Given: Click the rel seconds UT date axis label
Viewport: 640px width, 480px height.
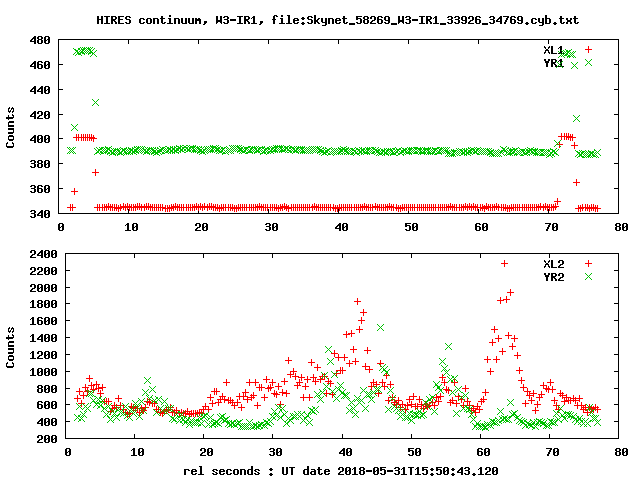Looking at the screenshot, I should (x=341, y=471).
